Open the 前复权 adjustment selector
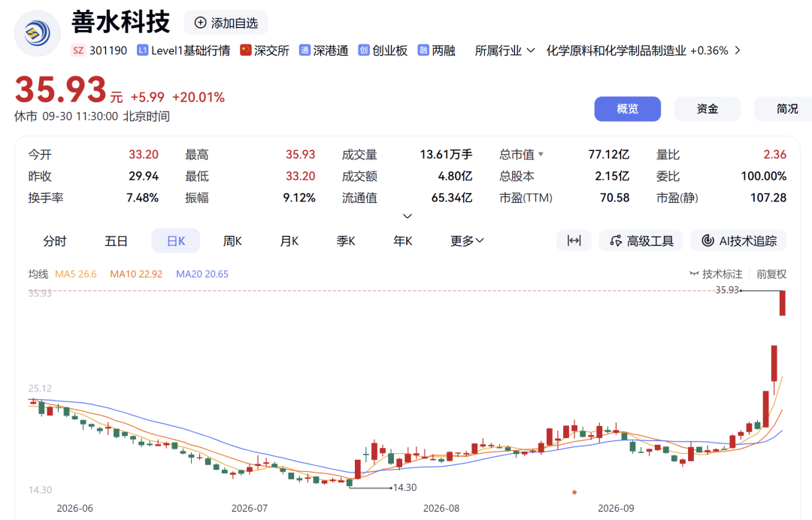812x520 pixels. 771,274
